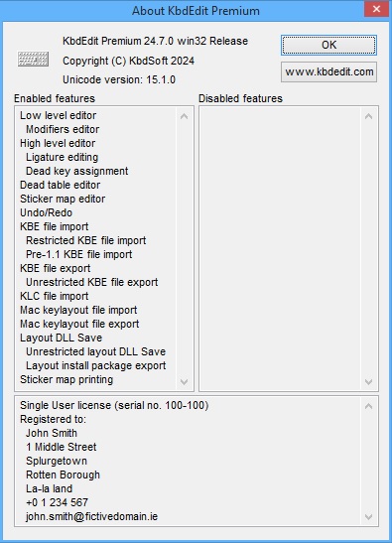Select the 'Low level editor' entry

(x=58, y=116)
